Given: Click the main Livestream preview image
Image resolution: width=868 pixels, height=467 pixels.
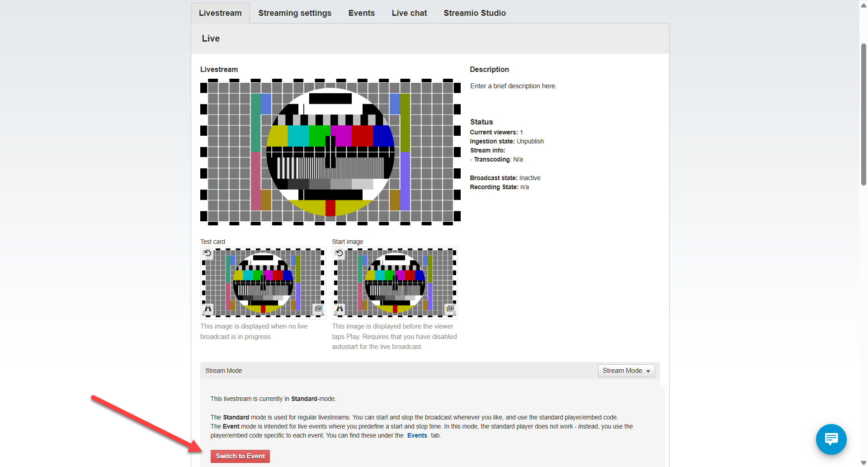Looking at the screenshot, I should coord(330,152).
